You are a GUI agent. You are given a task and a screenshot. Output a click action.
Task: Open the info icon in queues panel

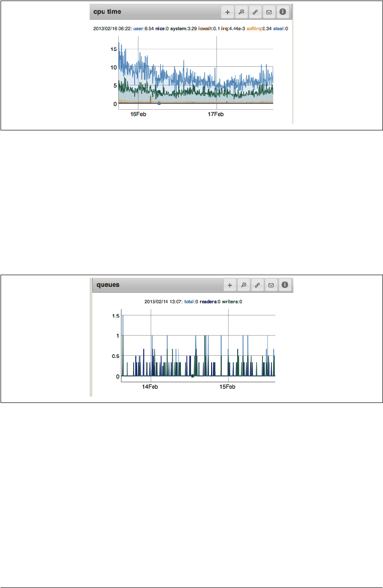click(x=285, y=285)
